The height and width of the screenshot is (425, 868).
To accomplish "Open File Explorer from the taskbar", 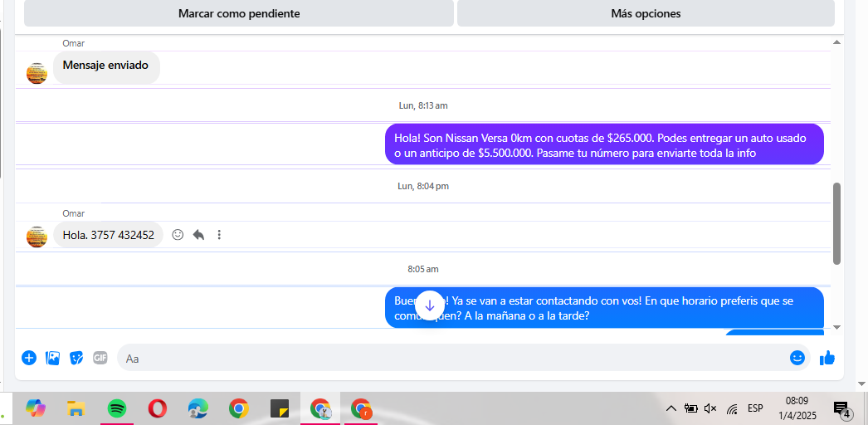I will click(x=76, y=409).
